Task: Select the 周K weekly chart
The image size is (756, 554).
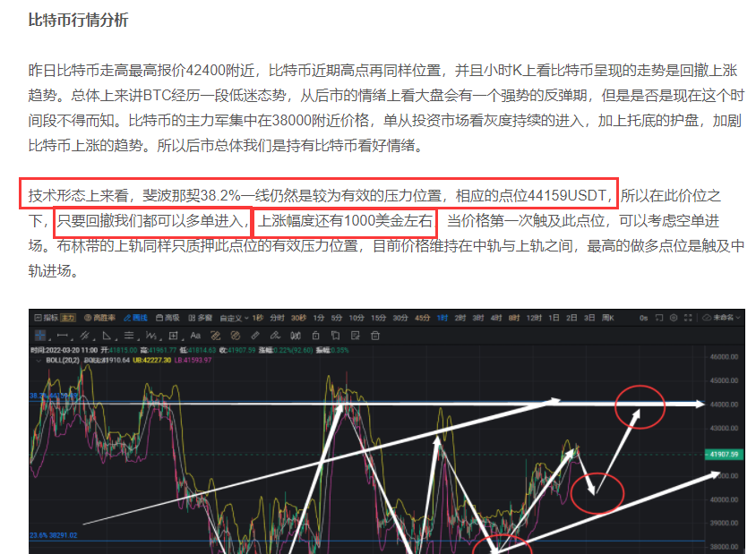Action: [608, 318]
